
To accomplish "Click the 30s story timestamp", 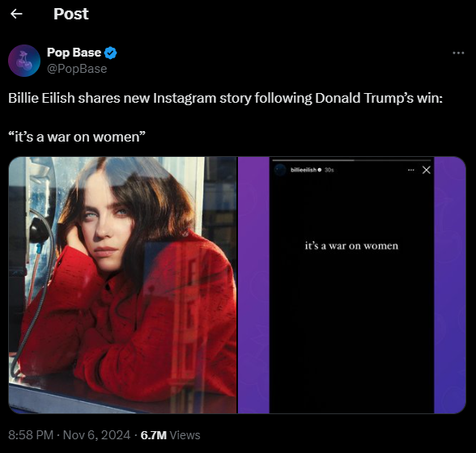I will tap(329, 170).
